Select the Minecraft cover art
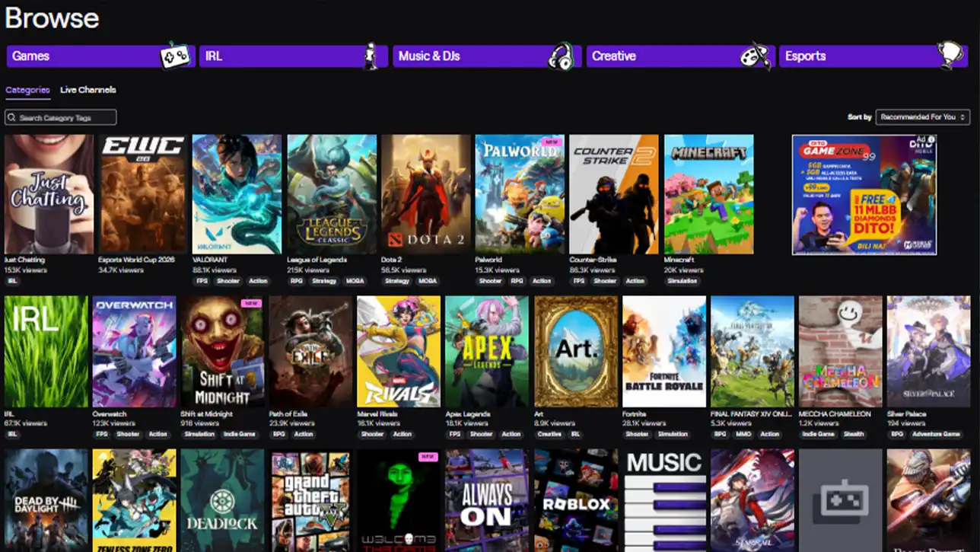 click(708, 194)
